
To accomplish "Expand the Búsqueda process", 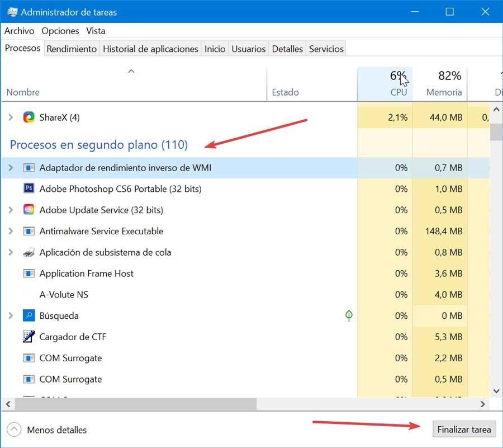I will click(x=11, y=316).
